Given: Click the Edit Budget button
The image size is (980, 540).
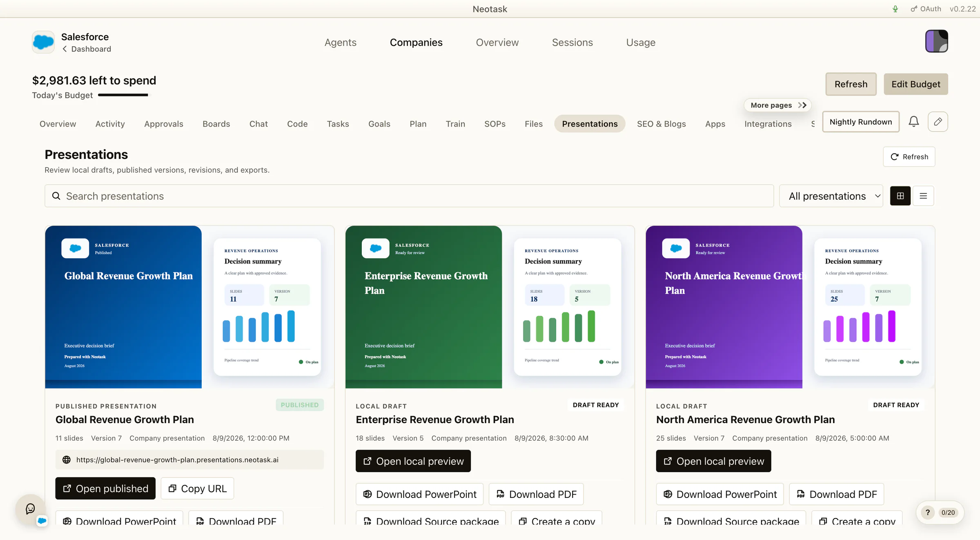Looking at the screenshot, I should click(915, 84).
